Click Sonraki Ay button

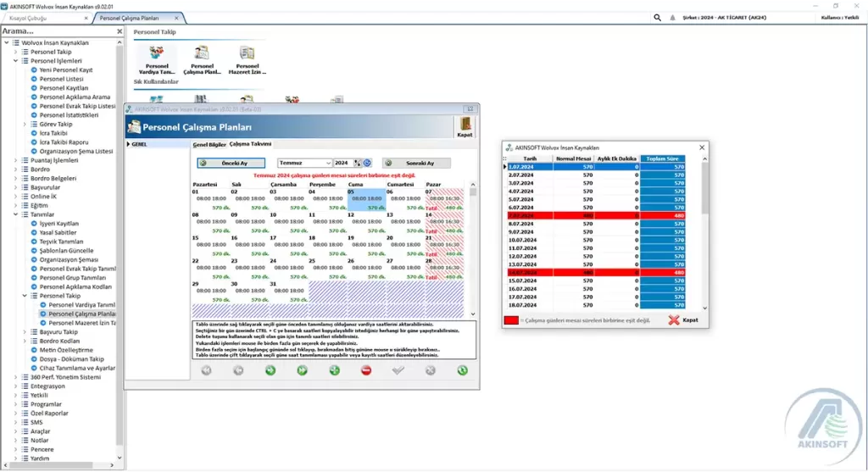(416, 164)
